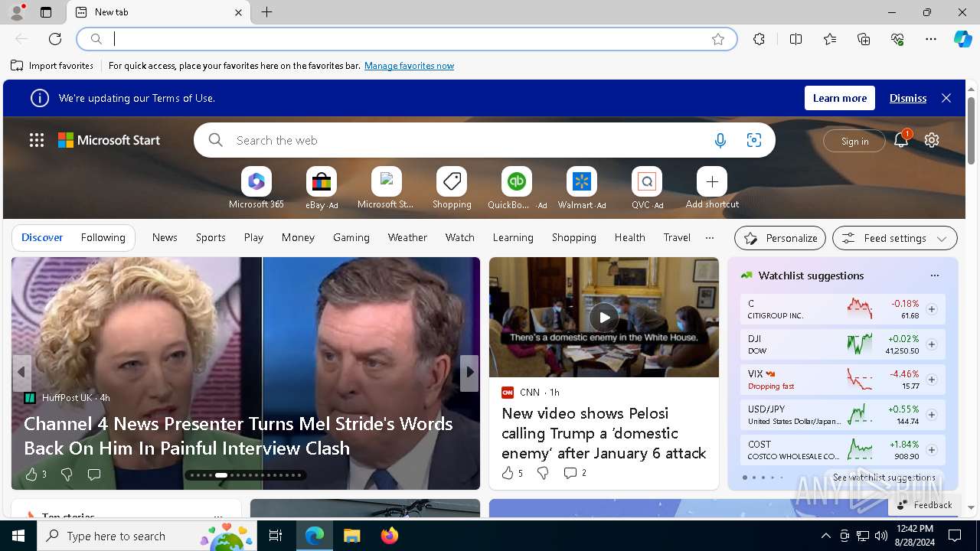Click the Sign in button
Image resolution: width=980 pixels, height=551 pixels.
(854, 141)
